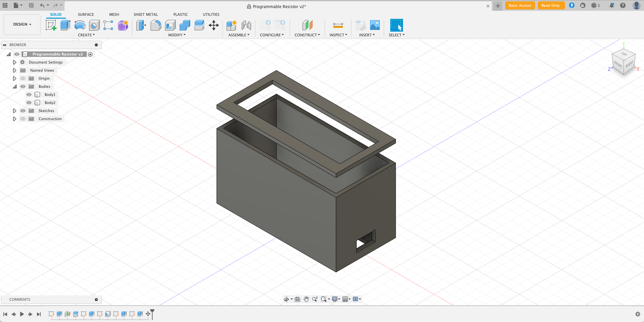This screenshot has width=644, height=322.
Task: Hide Body2 using its eye icon
Action: click(x=29, y=103)
